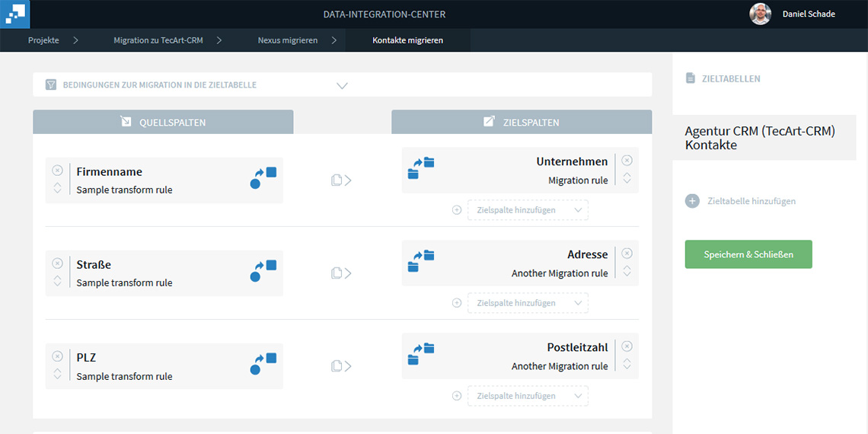The width and height of the screenshot is (868, 434).
Task: Reorder Straße using its up/down arrows
Action: click(57, 281)
